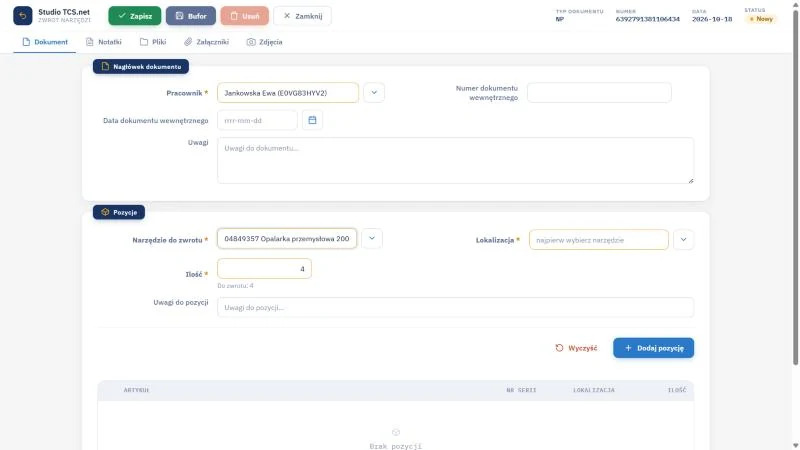Click the LOKALIZACJA column header

pyautogui.click(x=594, y=390)
